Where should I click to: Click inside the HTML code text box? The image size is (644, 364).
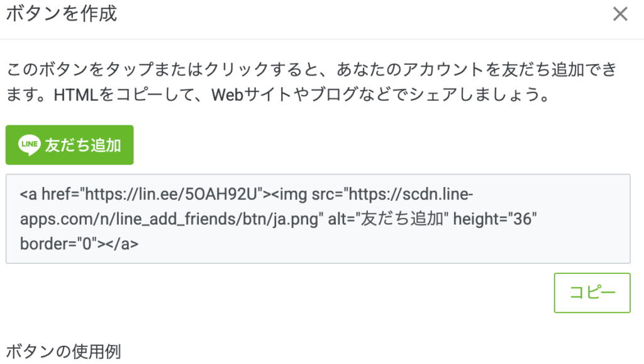pos(318,219)
